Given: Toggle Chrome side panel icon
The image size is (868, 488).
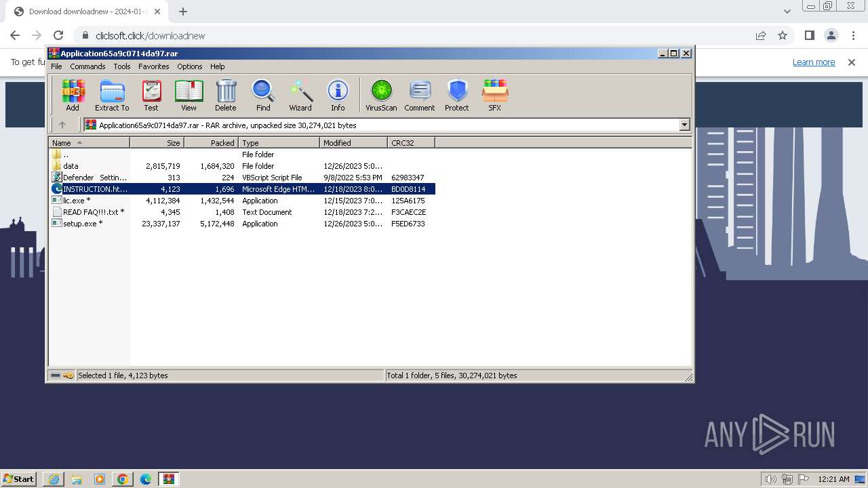Looking at the screenshot, I should click(809, 35).
